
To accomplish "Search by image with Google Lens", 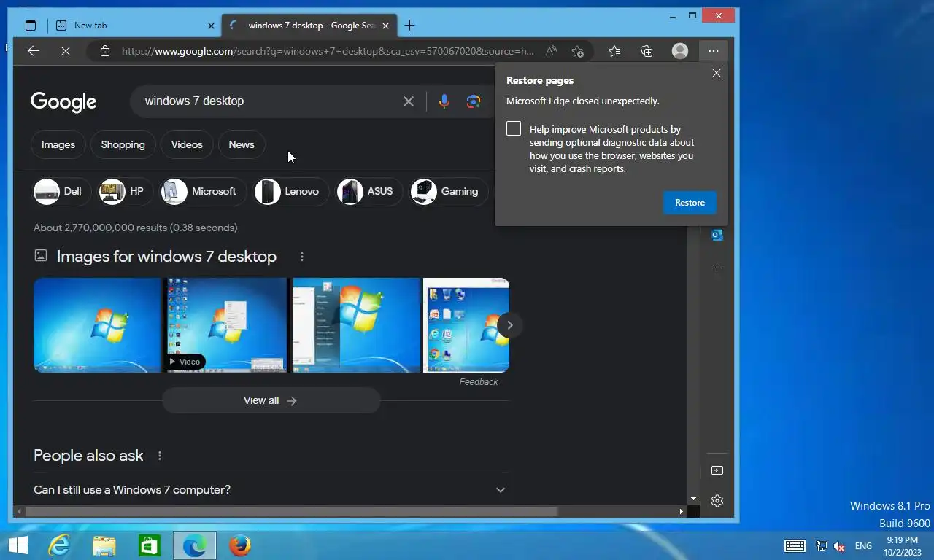I will tap(474, 101).
